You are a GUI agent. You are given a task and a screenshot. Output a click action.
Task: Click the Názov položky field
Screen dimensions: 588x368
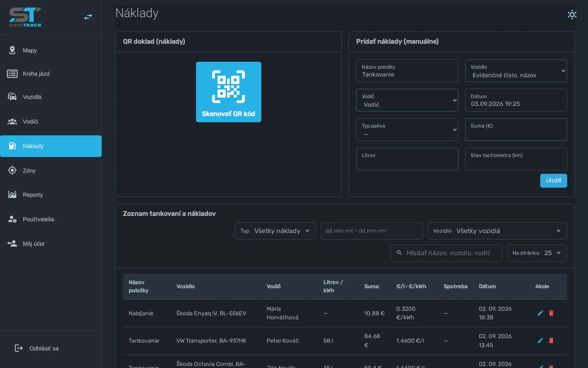pos(407,71)
